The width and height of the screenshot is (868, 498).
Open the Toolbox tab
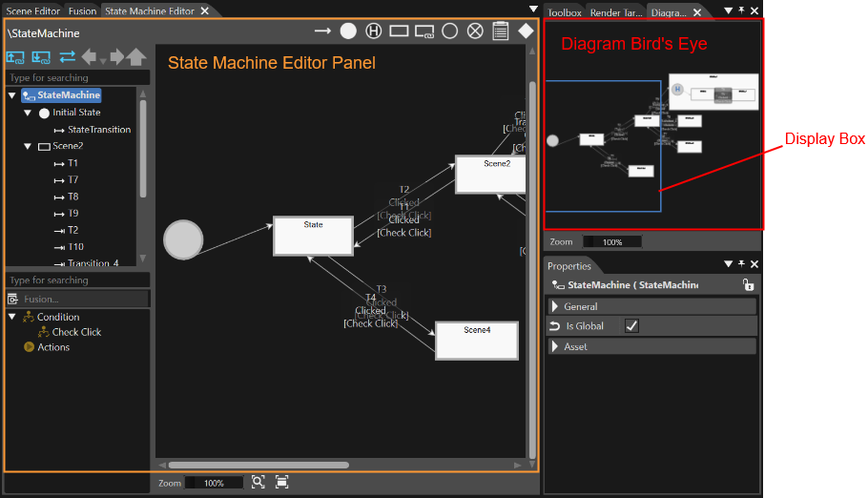pos(564,12)
